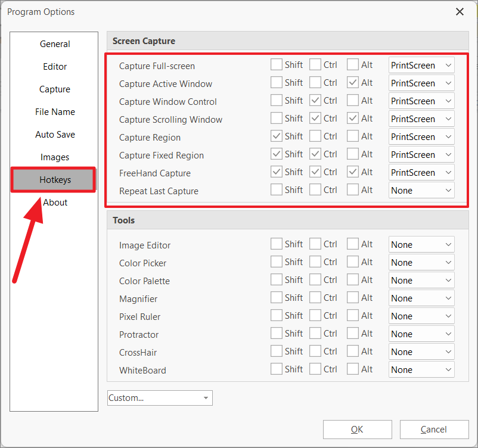Click the Cancel button
Image resolution: width=478 pixels, height=448 pixels.
[434, 430]
